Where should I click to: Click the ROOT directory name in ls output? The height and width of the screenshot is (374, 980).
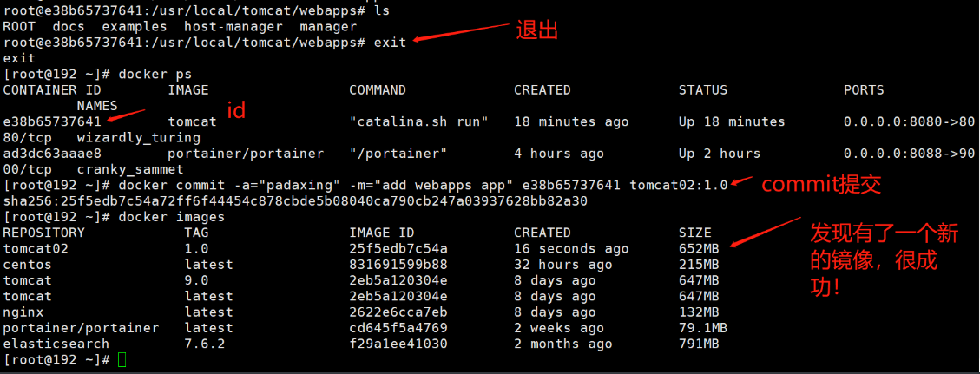click(19, 27)
